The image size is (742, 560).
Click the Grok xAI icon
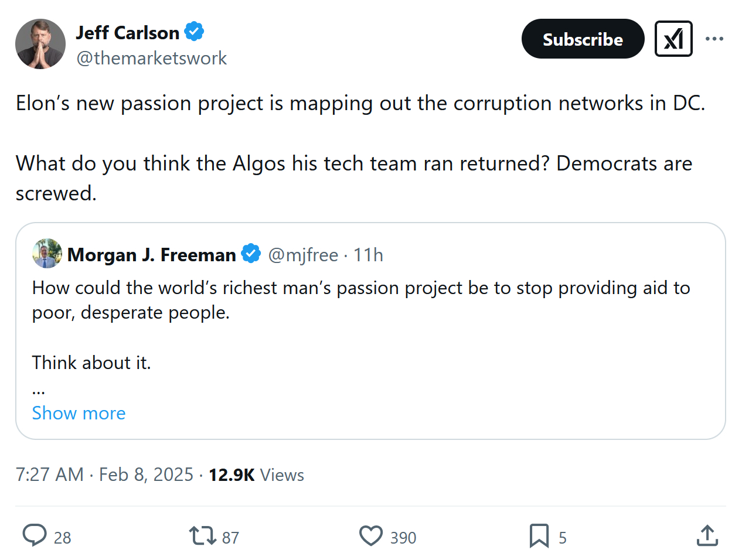click(x=673, y=39)
